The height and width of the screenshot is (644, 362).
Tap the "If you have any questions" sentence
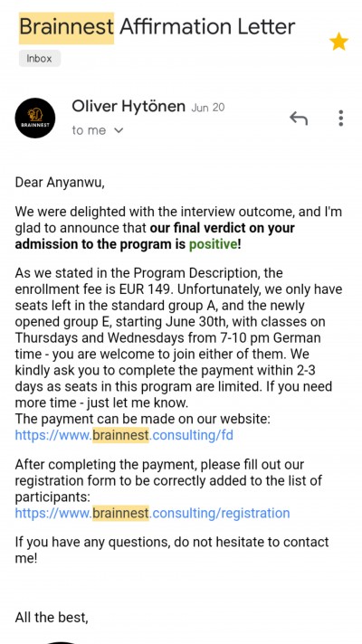[x=172, y=550]
